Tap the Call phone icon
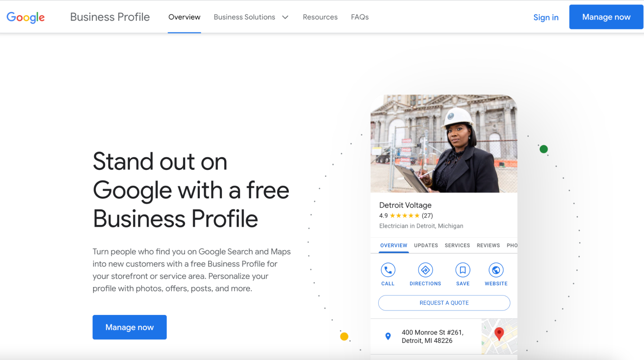The image size is (644, 360). coord(388,270)
